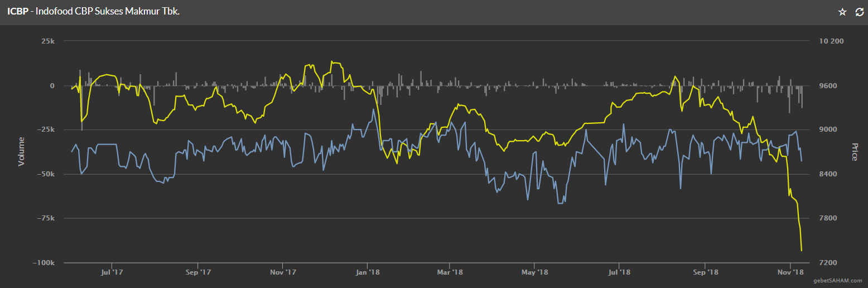This screenshot has width=868, height=288.
Task: Click the 10 200 price axis label
Action: pos(831,41)
